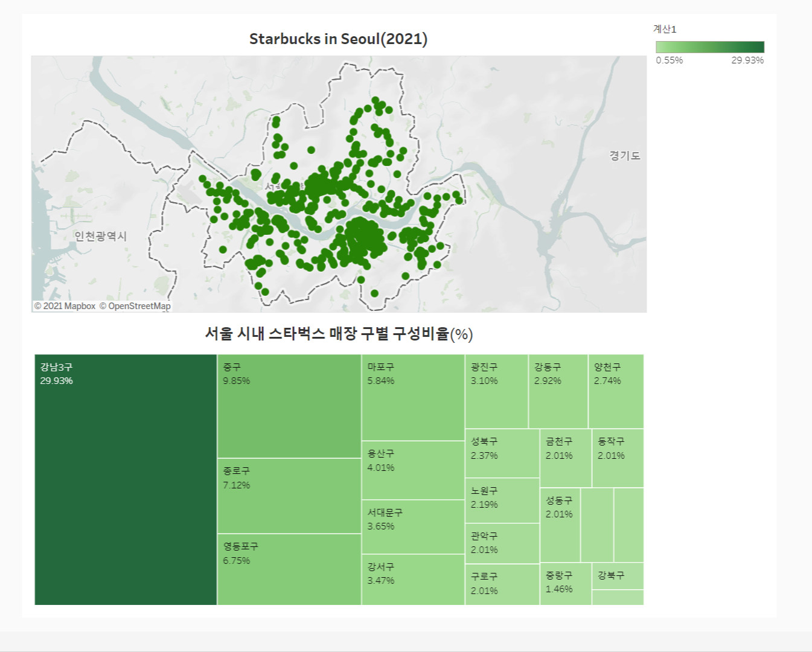Open the © 2021 Mapbox attribution link

pyautogui.click(x=65, y=306)
